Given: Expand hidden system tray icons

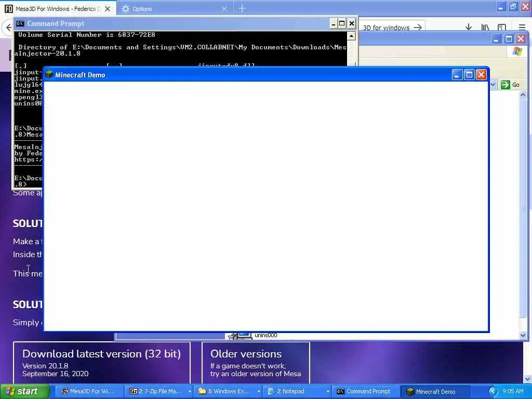Looking at the screenshot, I should point(493,392).
